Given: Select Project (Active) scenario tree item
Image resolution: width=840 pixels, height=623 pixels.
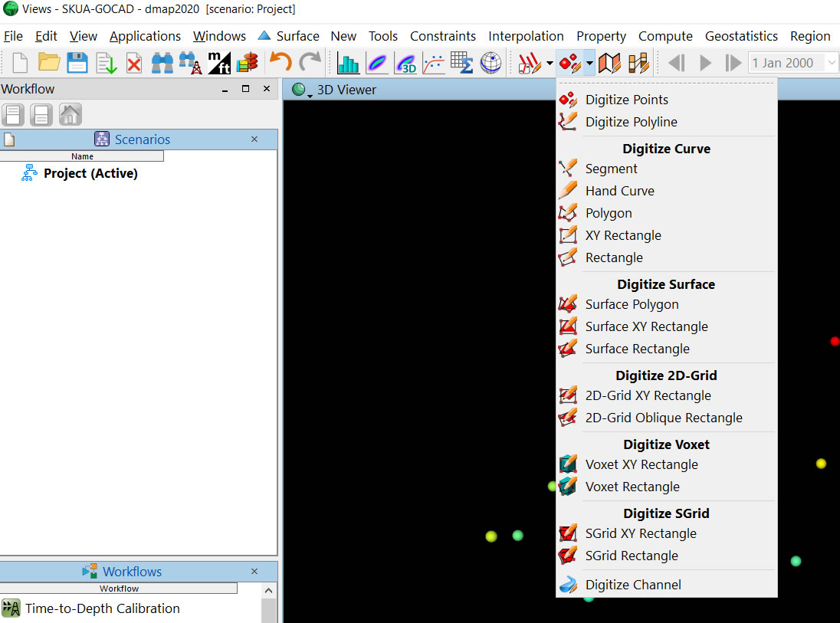Looking at the screenshot, I should coord(90,173).
